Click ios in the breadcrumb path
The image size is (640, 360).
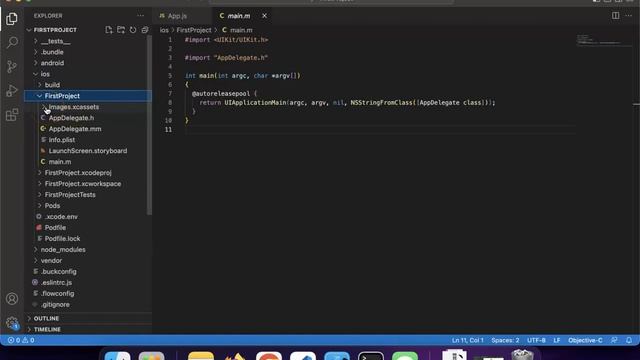(164, 30)
